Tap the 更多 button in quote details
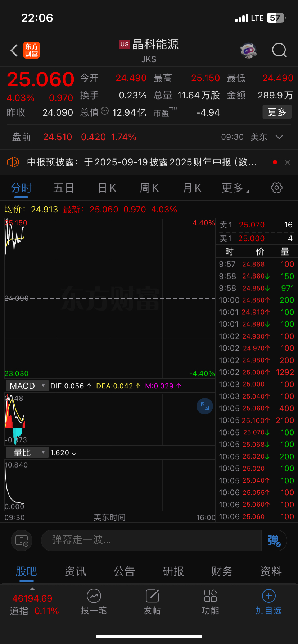298x644 pixels. coord(277,112)
